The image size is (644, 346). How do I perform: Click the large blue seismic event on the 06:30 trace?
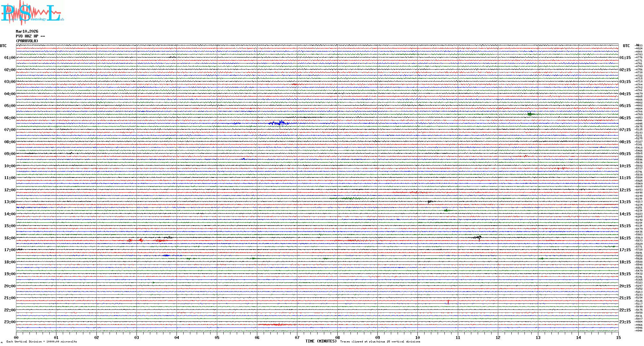coord(281,123)
